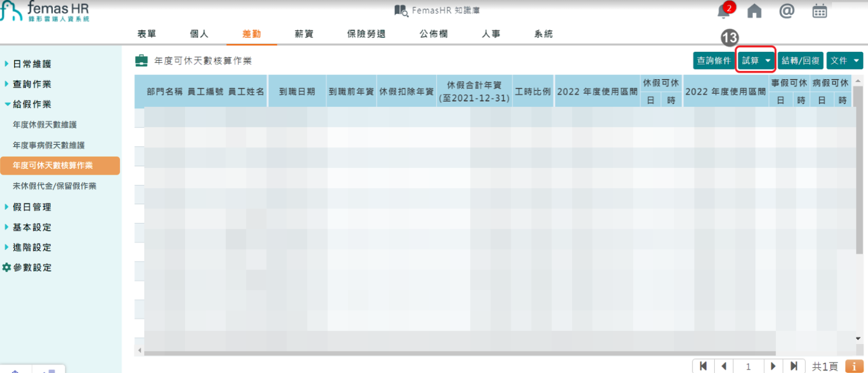The height and width of the screenshot is (373, 868).
Task: Click the briefcase icon beside the page title
Action: coord(141,61)
